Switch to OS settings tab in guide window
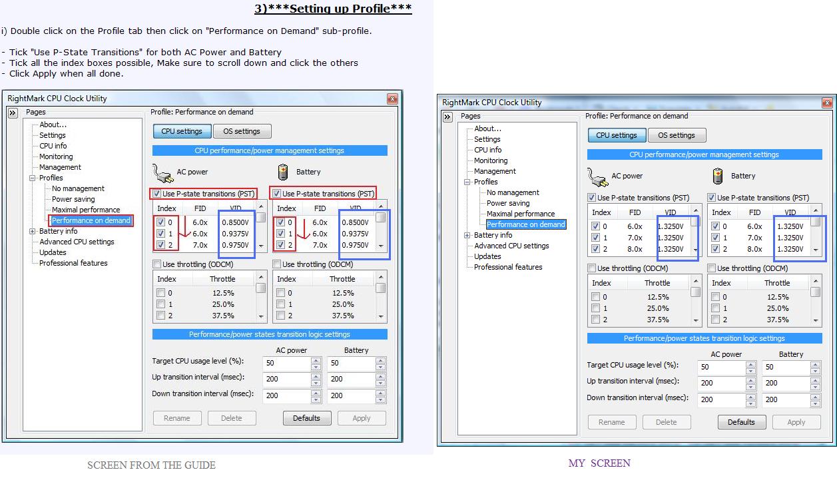 (242, 131)
